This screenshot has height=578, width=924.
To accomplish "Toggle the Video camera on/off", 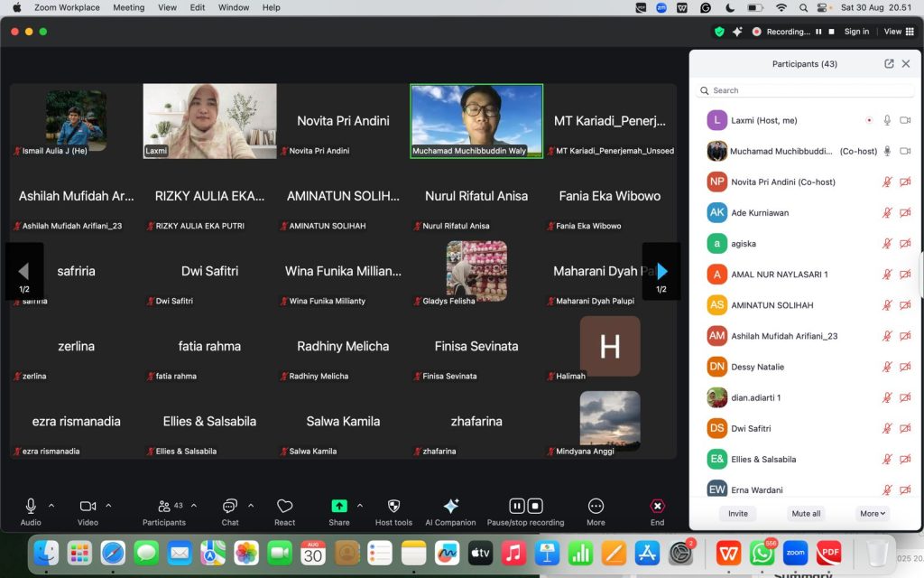I will tap(88, 507).
